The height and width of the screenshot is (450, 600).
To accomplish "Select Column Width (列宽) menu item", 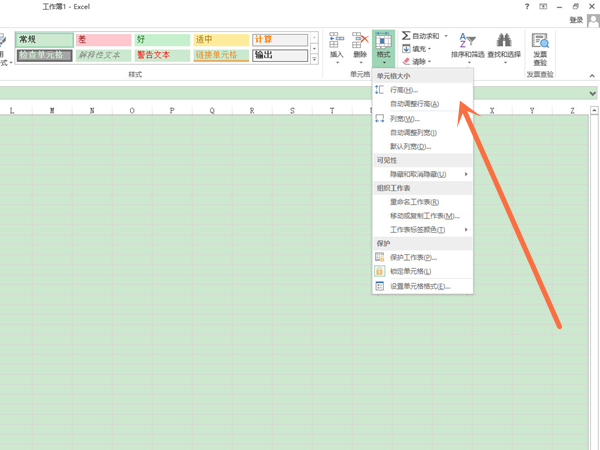I will [x=404, y=119].
